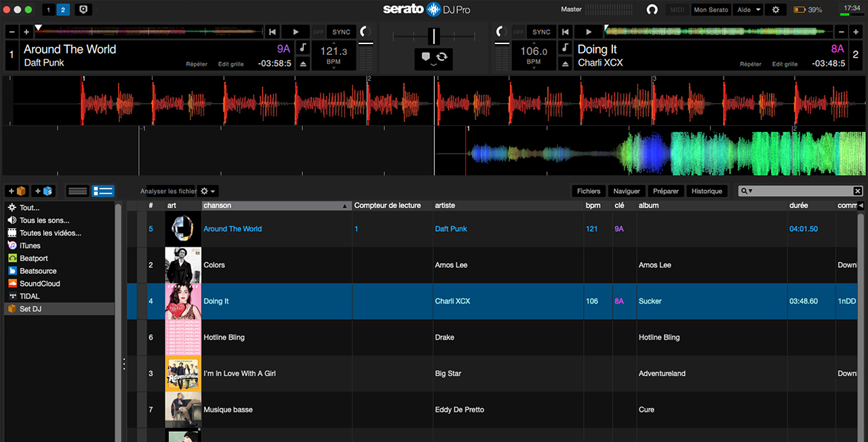Expand columns via arrow at header right end

click(x=861, y=205)
